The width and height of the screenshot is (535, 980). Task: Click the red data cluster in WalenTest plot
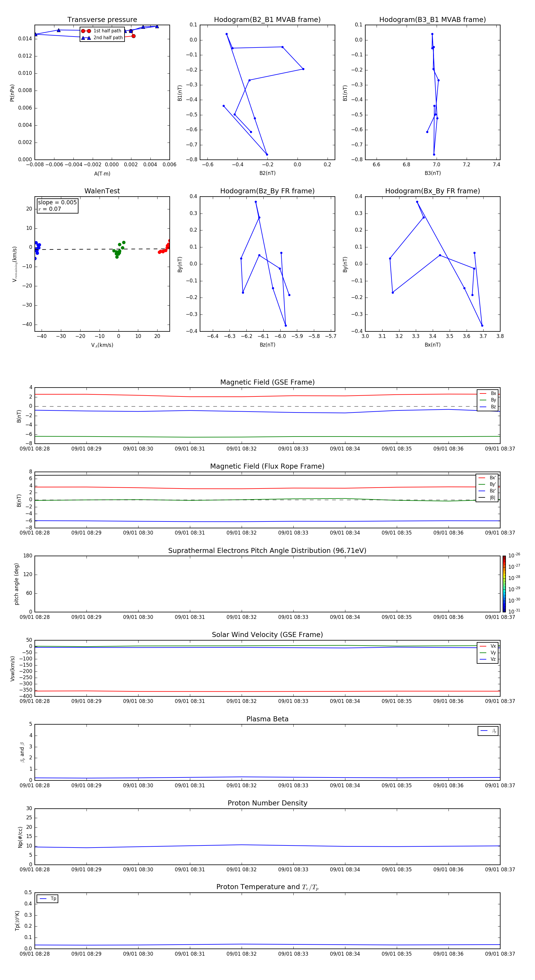pyautogui.click(x=164, y=247)
